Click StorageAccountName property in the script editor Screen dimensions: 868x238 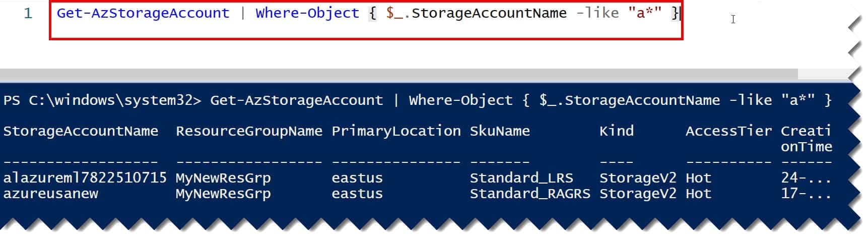[x=489, y=13]
